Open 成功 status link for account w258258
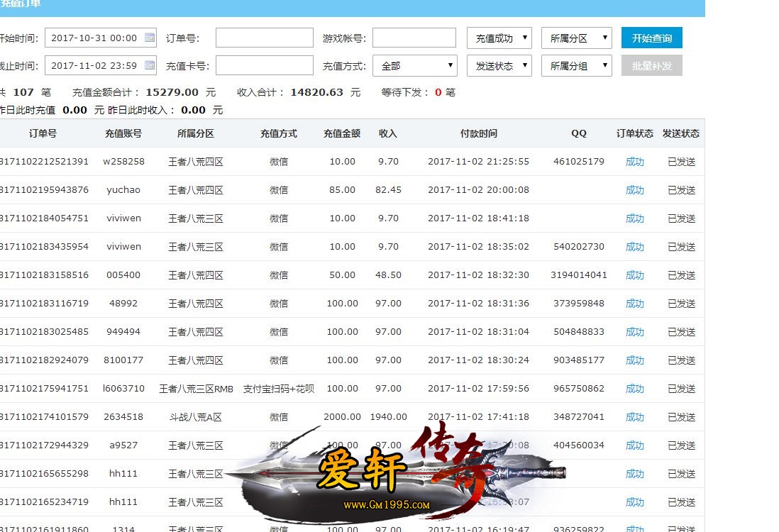779x532 pixels. click(x=634, y=162)
